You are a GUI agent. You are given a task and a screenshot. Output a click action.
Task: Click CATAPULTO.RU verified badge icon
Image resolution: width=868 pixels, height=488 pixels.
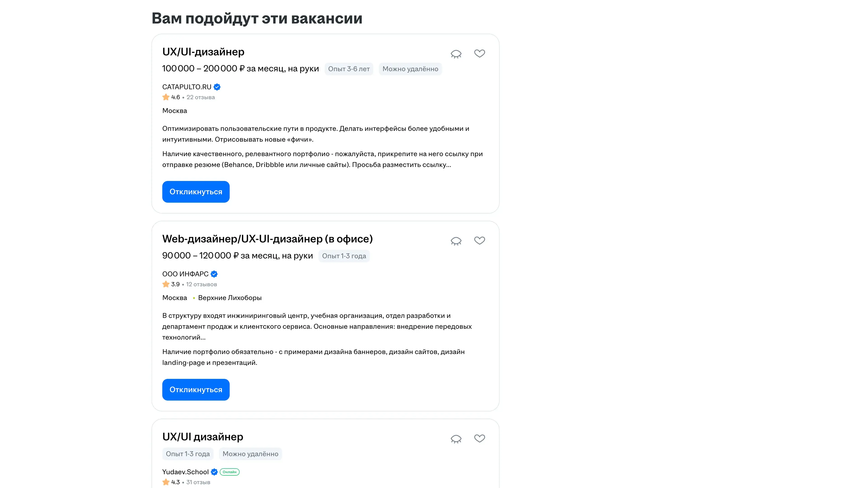[217, 87]
